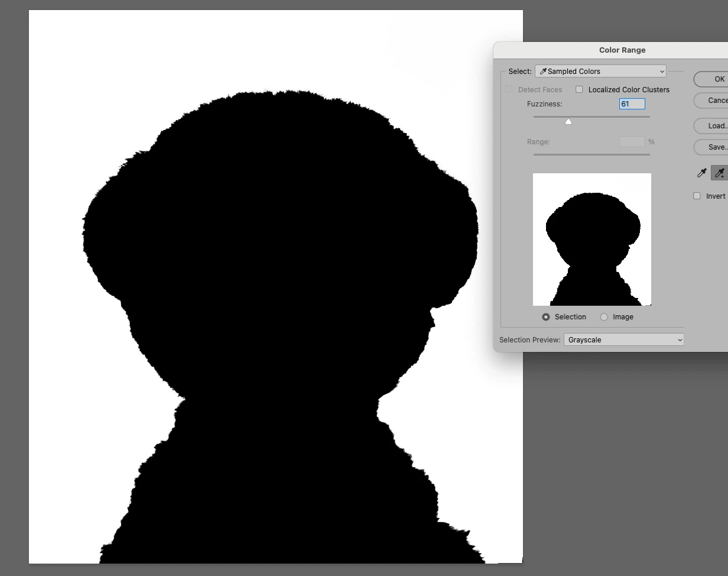Click the Cancel button
Image resolution: width=728 pixels, height=576 pixels.
pyautogui.click(x=711, y=100)
